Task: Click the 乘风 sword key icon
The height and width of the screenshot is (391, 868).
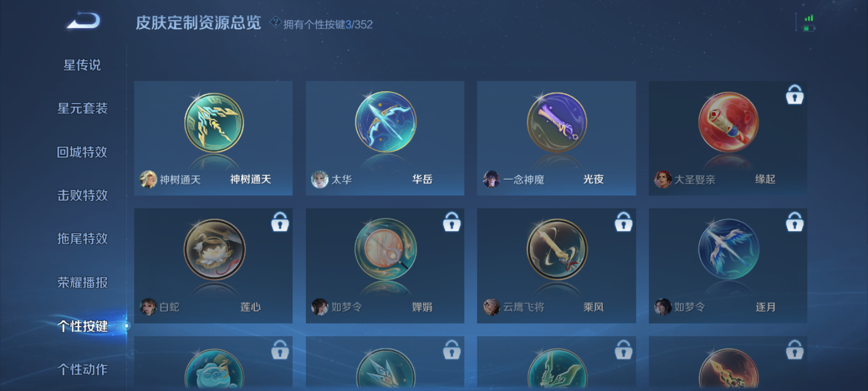Action: tap(557, 250)
